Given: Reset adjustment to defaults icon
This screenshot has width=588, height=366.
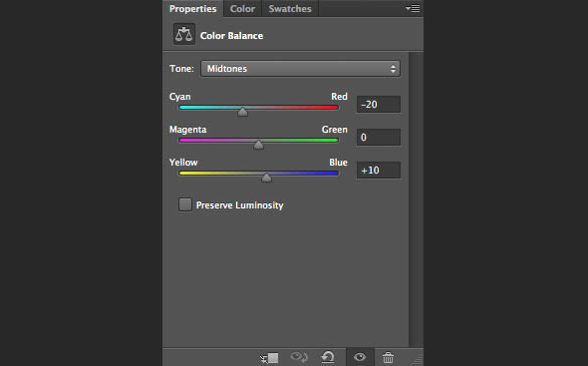Looking at the screenshot, I should 328,357.
